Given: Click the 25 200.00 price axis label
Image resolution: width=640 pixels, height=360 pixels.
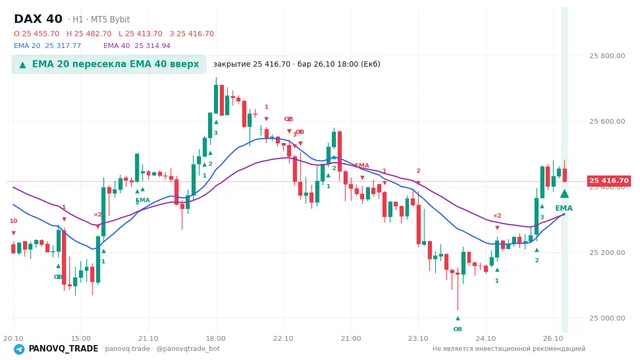Looking at the screenshot, I should (607, 252).
